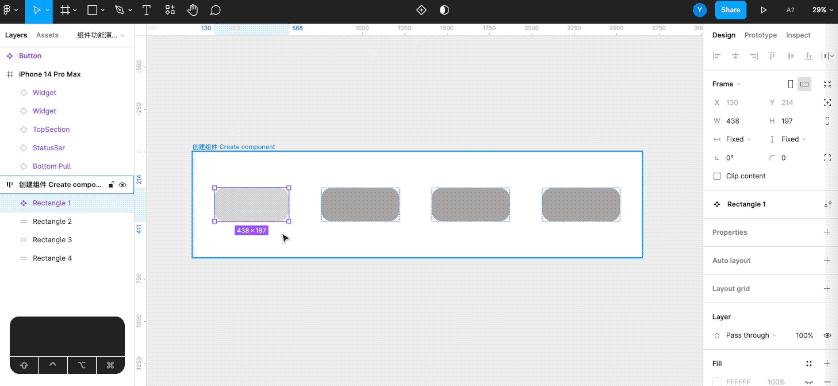Toggle layer visibility eye in Layer section
The image size is (838, 386).
[x=827, y=335]
